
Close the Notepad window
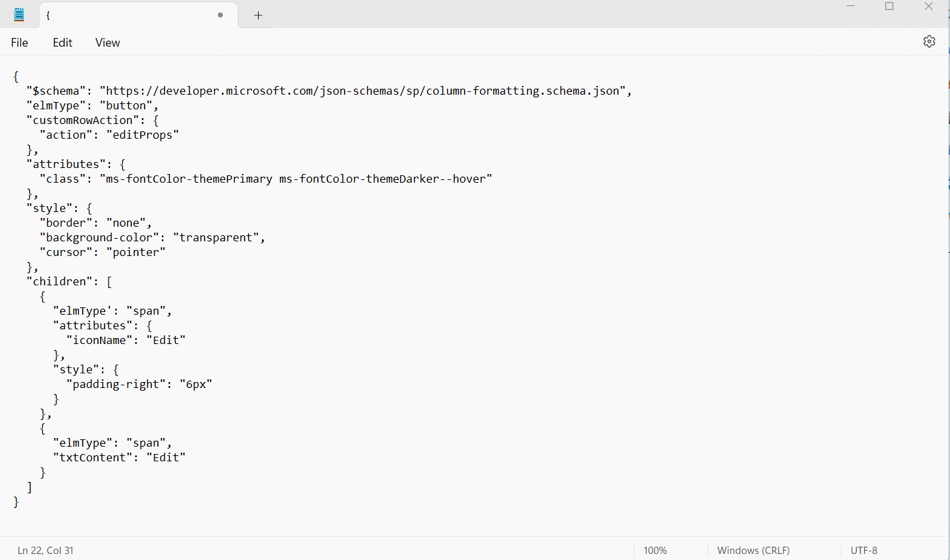[928, 7]
